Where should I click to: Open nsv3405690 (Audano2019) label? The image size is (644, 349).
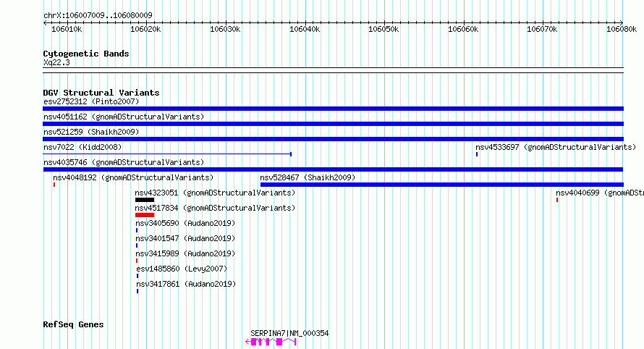[185, 223]
